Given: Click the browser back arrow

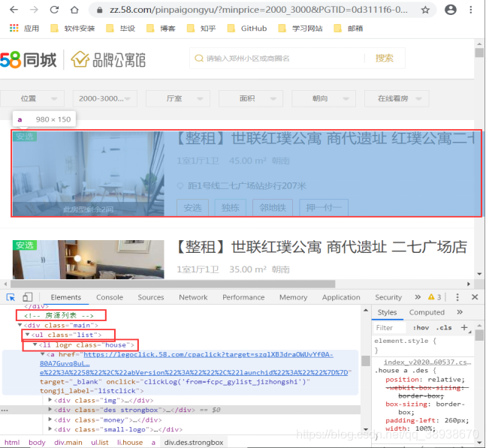Looking at the screenshot, I should coord(14,10).
